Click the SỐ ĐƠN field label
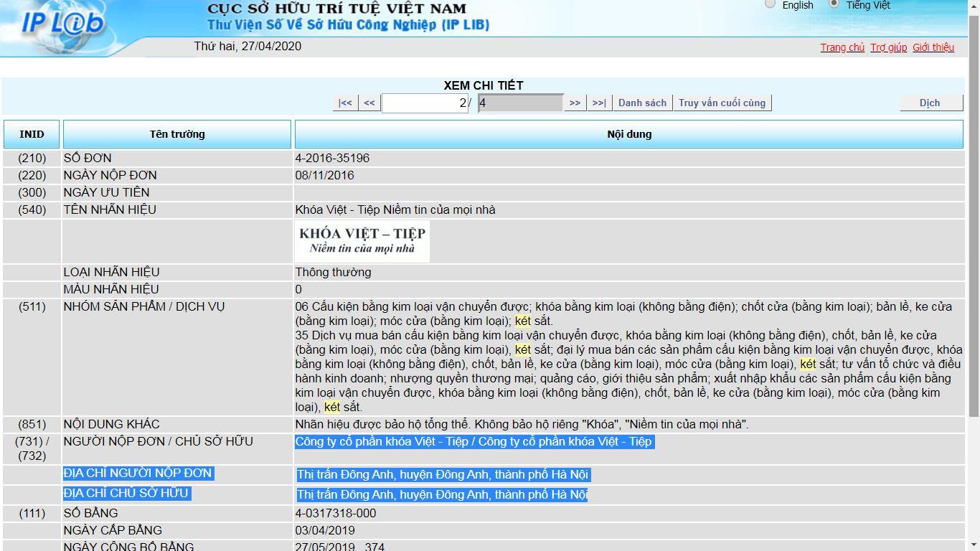This screenshot has width=980, height=551. coord(88,158)
